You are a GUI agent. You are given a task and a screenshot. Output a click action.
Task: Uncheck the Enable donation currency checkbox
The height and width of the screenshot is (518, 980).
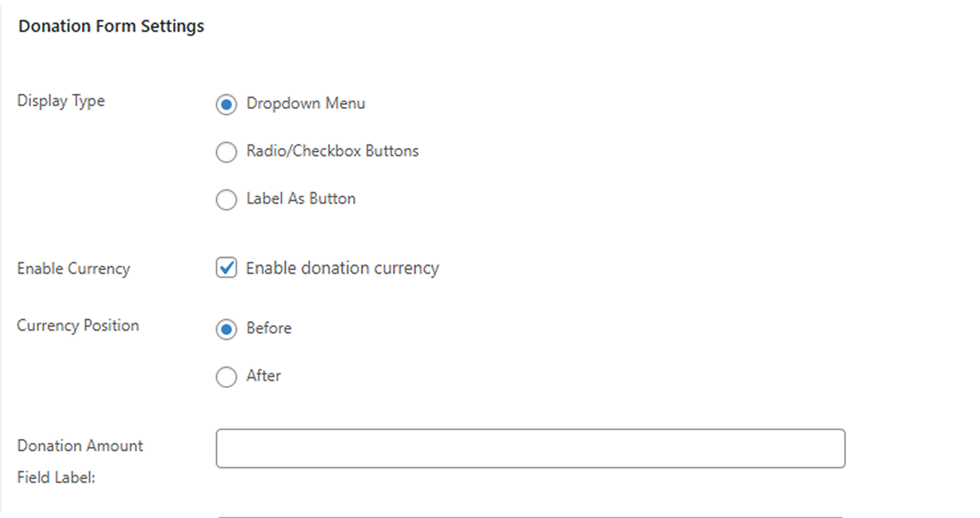[226, 268]
